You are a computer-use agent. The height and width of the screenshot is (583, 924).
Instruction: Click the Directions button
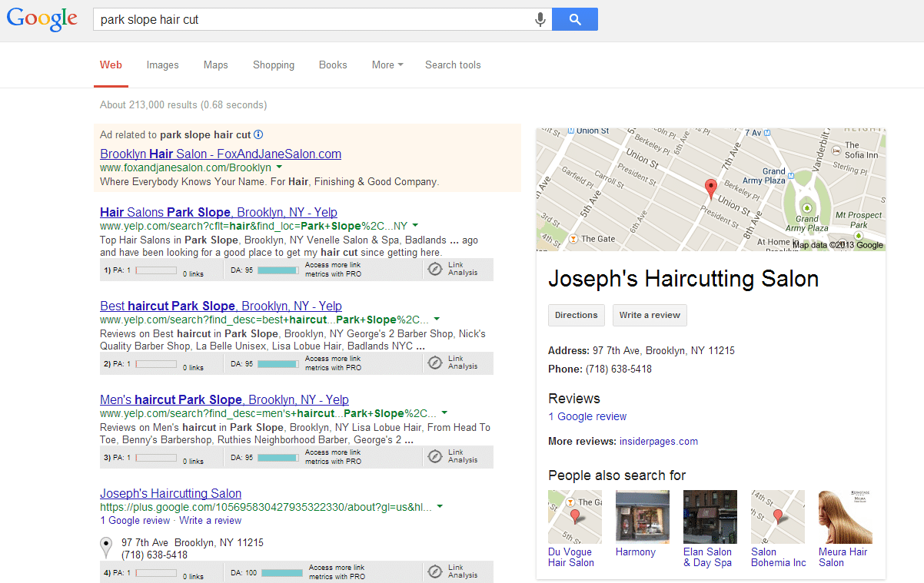577,315
